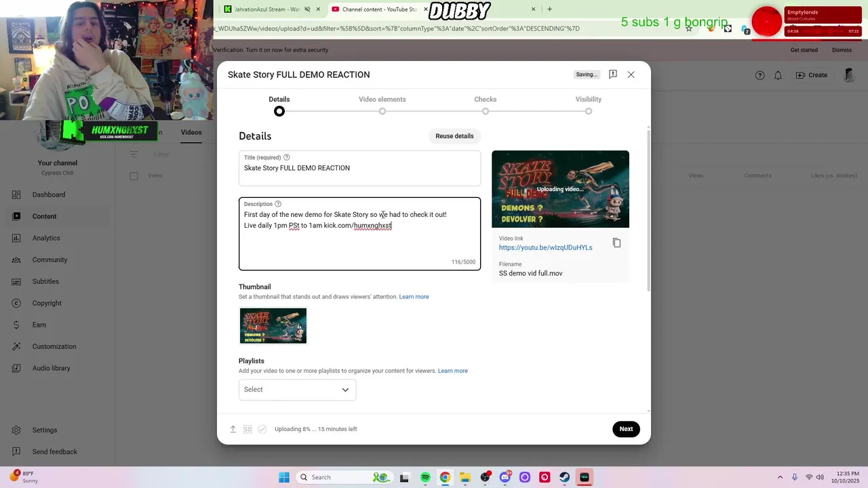Open Spotify from the taskbar
Viewport: 868px width, 488px height.
click(x=425, y=477)
